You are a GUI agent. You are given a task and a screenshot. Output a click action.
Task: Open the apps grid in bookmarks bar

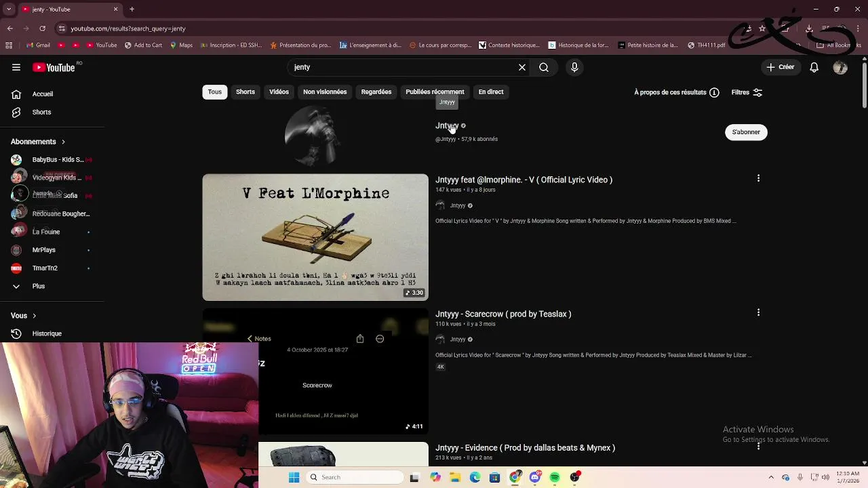click(9, 45)
